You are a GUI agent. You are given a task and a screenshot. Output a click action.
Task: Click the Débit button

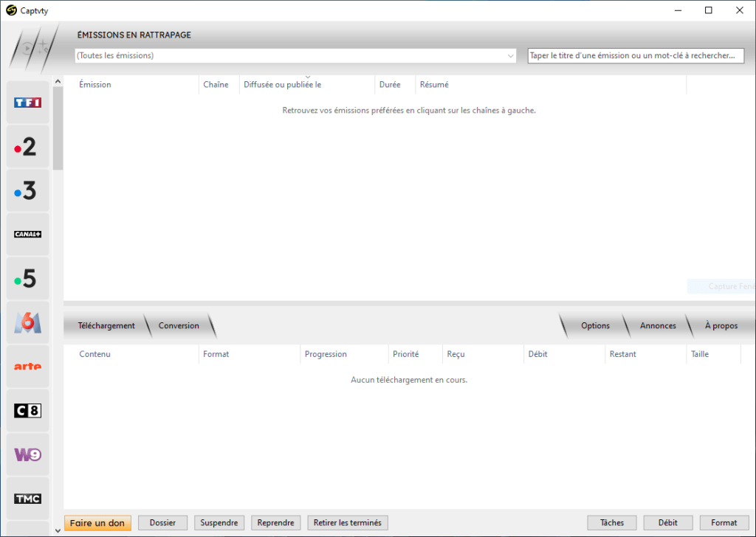click(668, 522)
